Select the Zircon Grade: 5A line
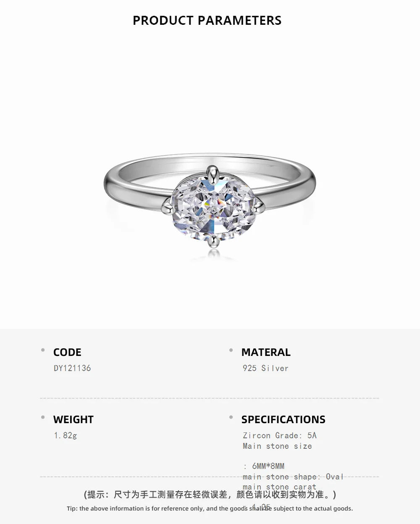Image resolution: width=420 pixels, height=524 pixels. point(280,435)
